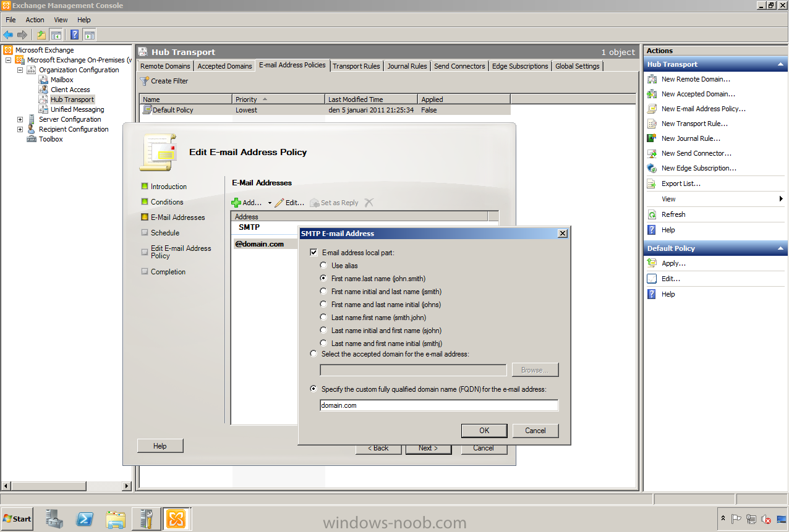Collapse the Organization Configuration tree node
789x532 pixels.
pyautogui.click(x=20, y=70)
